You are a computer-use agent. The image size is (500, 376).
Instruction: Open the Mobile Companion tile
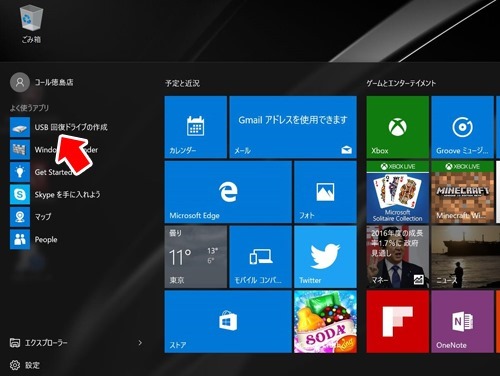[261, 257]
